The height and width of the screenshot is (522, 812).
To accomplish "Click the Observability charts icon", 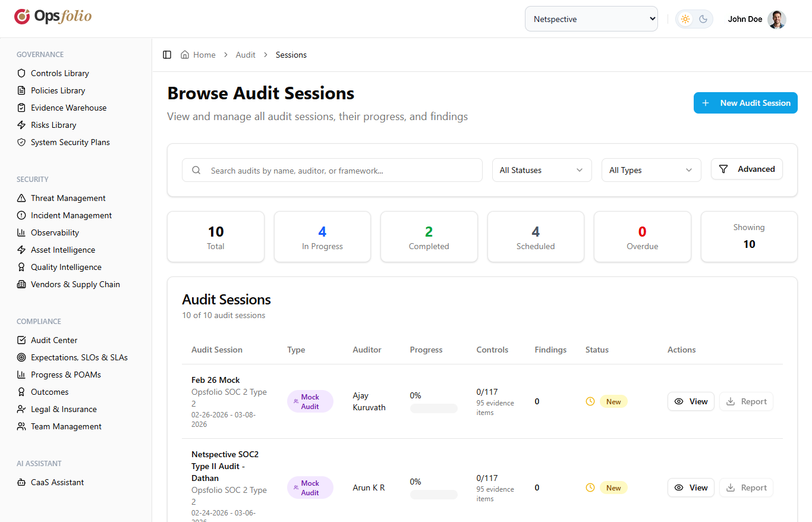I will coord(21,232).
